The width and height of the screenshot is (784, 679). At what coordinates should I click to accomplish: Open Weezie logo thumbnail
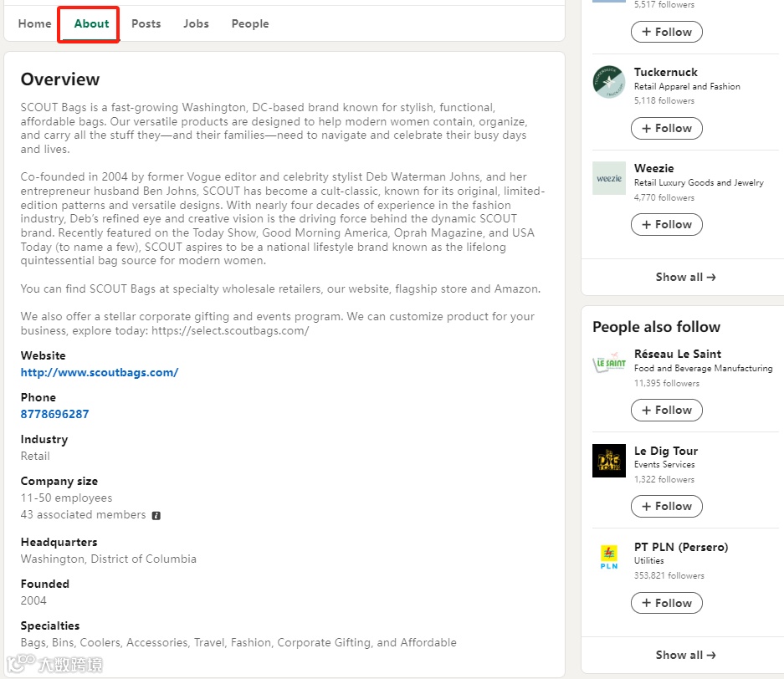[x=609, y=178]
